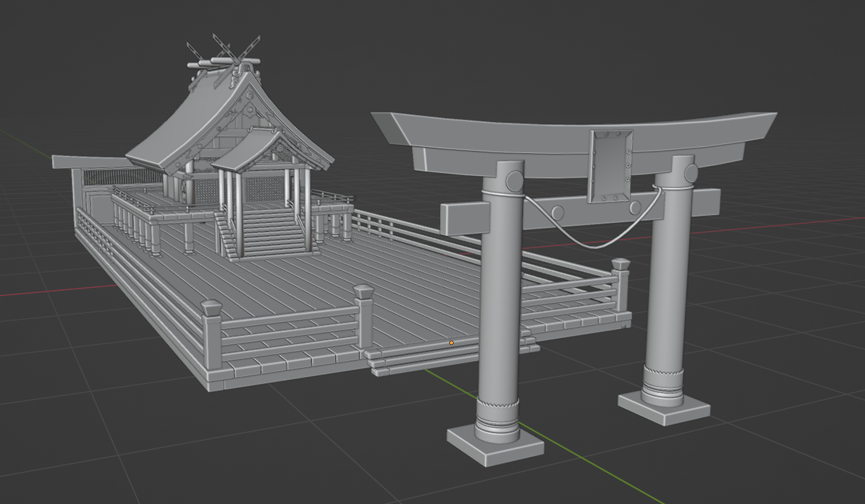
Task: Select the square base under left torii pillar
Action: 495,445
